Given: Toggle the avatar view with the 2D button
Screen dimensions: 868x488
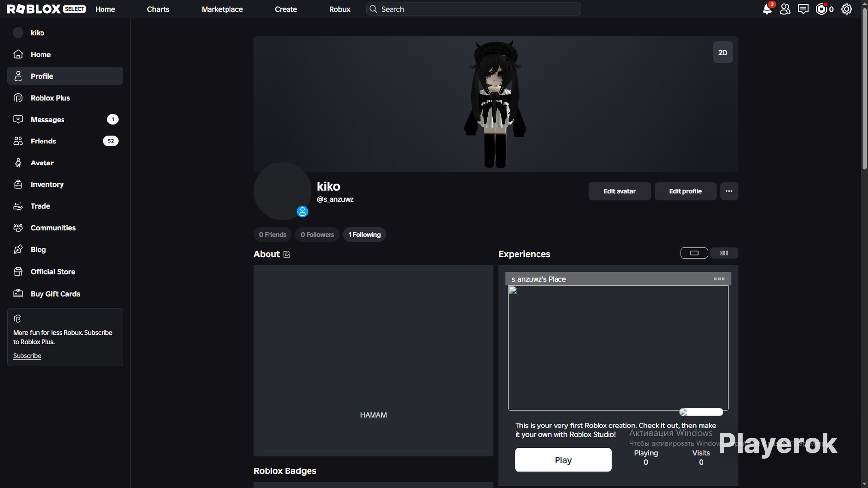Looking at the screenshot, I should (723, 53).
